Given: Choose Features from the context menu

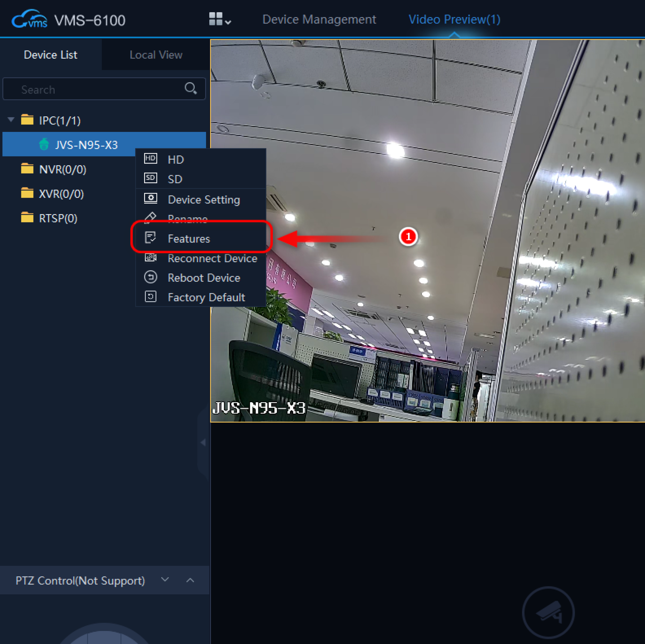Looking at the screenshot, I should [x=189, y=239].
